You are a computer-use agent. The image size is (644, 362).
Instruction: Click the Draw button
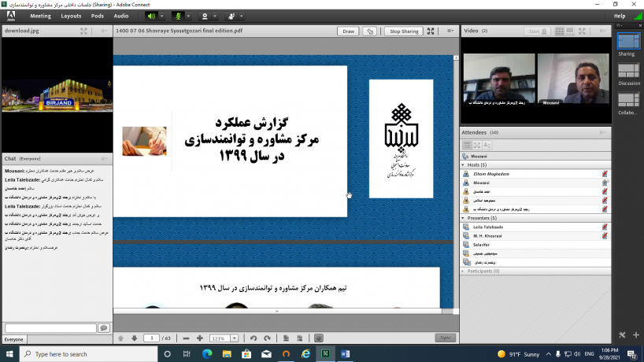click(348, 31)
